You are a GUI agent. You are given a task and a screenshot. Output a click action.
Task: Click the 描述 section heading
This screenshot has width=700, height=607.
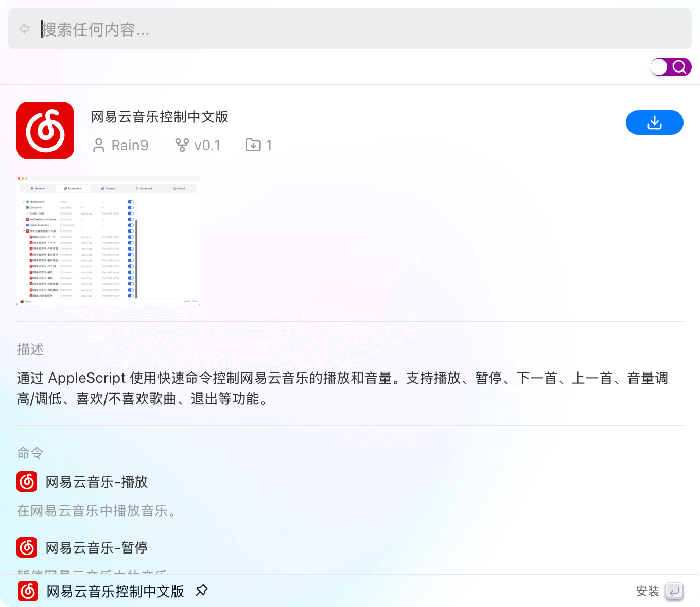point(30,349)
